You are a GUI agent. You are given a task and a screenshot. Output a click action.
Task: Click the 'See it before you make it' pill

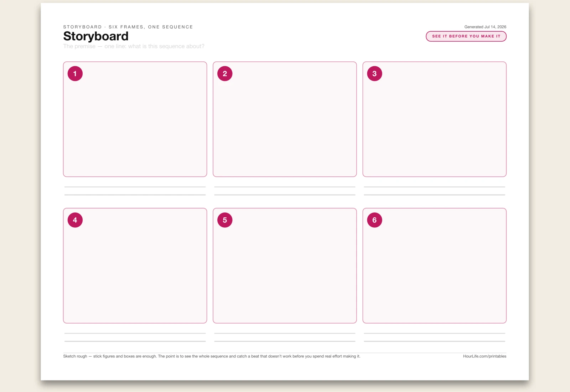pyautogui.click(x=466, y=36)
